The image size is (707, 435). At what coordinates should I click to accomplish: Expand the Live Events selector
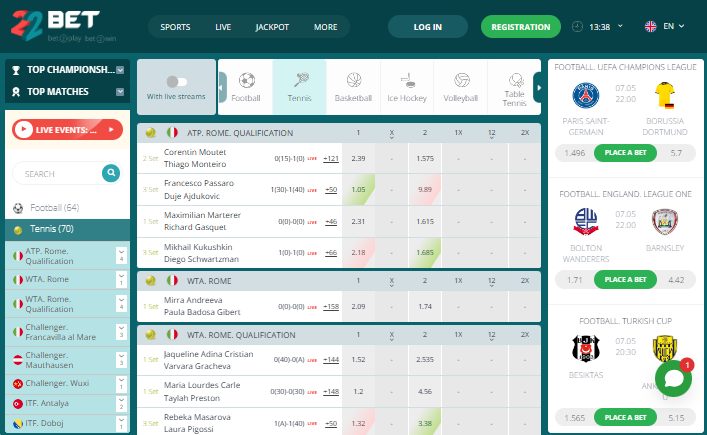click(x=116, y=129)
